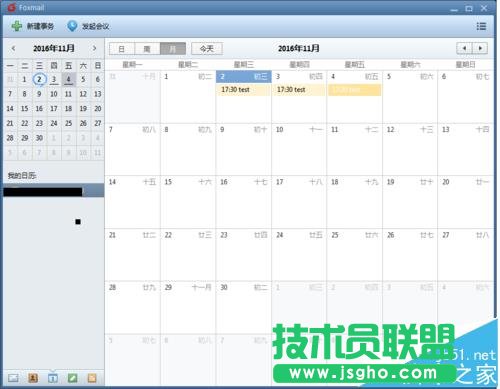Click the start meeting icon
Screen dimensions: 500x389
click(72, 26)
